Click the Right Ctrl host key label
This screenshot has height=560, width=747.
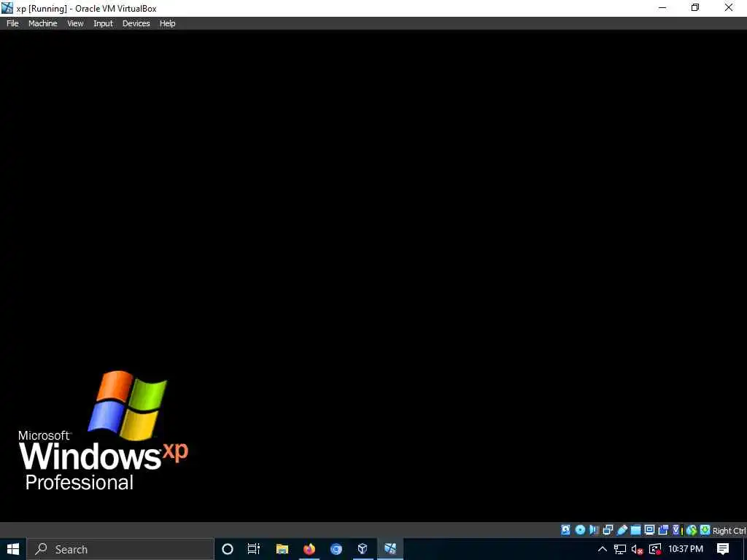coord(729,531)
